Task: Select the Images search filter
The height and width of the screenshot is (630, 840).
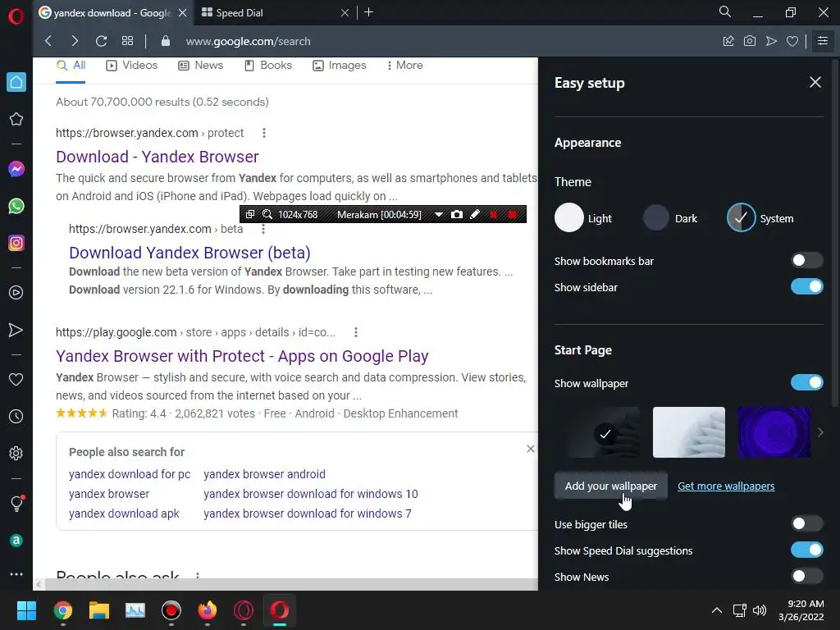Action: pyautogui.click(x=340, y=66)
